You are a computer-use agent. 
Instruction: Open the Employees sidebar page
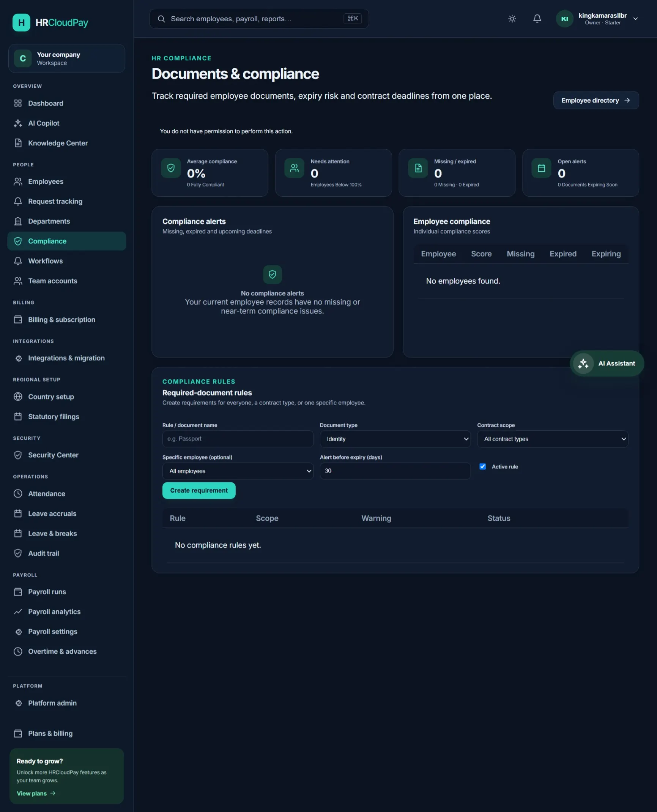coord(66,182)
